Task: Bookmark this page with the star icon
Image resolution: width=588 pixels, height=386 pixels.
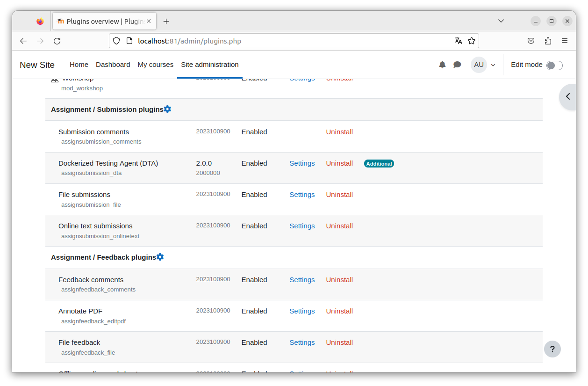Action: pos(472,41)
